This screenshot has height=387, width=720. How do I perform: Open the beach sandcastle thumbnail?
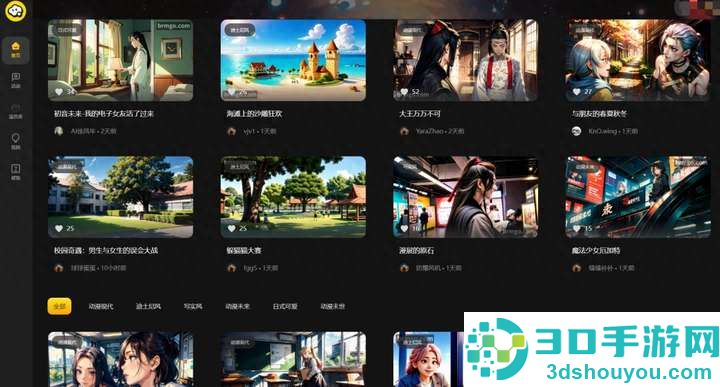point(293,60)
